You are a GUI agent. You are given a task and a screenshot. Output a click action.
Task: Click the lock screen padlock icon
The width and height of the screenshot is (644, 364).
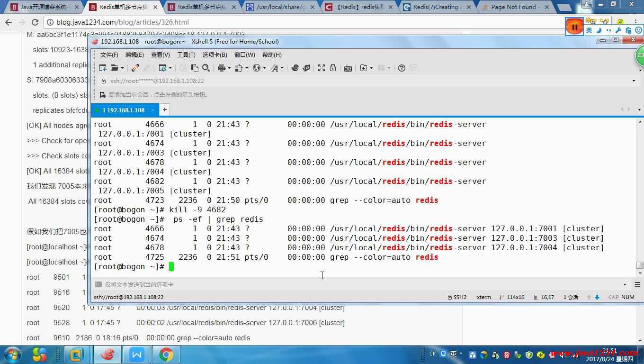coord(333,68)
